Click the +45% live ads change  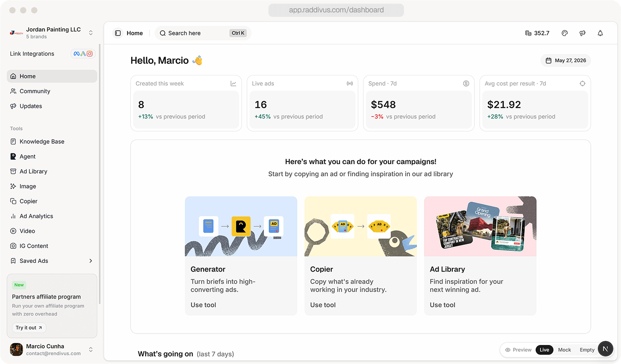[x=262, y=117]
